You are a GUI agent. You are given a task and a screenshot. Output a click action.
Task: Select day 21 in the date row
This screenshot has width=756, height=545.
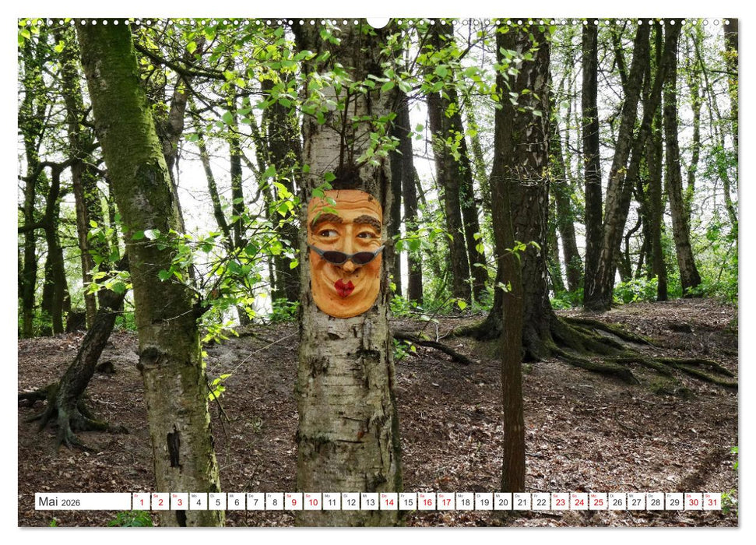(521, 501)
